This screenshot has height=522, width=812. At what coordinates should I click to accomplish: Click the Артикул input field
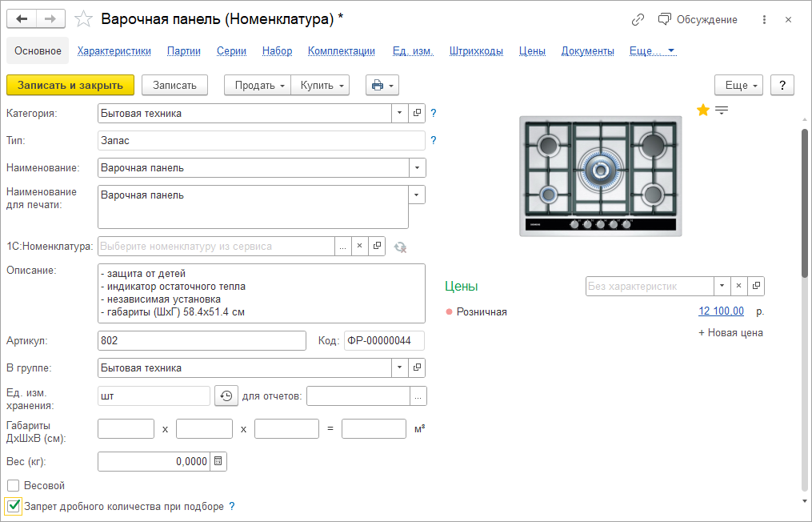[x=202, y=341]
